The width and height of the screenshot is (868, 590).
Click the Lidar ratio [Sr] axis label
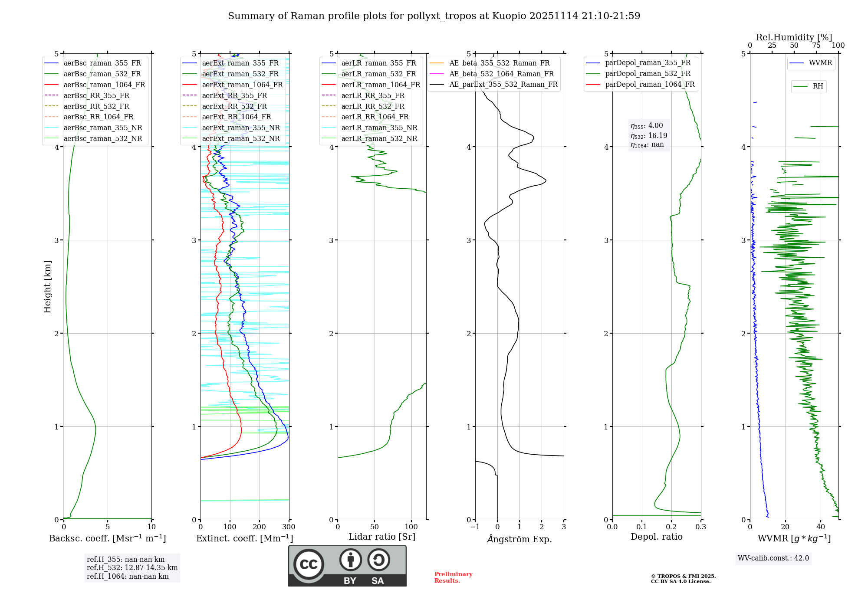(381, 537)
